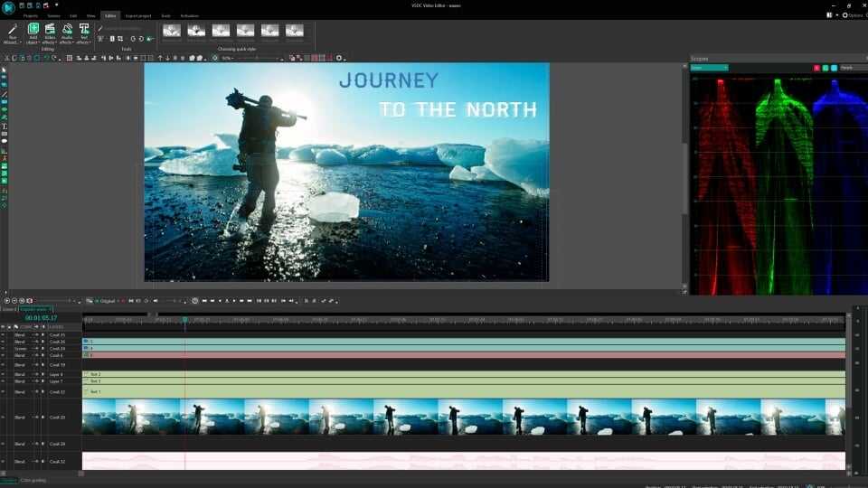Select the first quick style thumbnail

pos(172,32)
